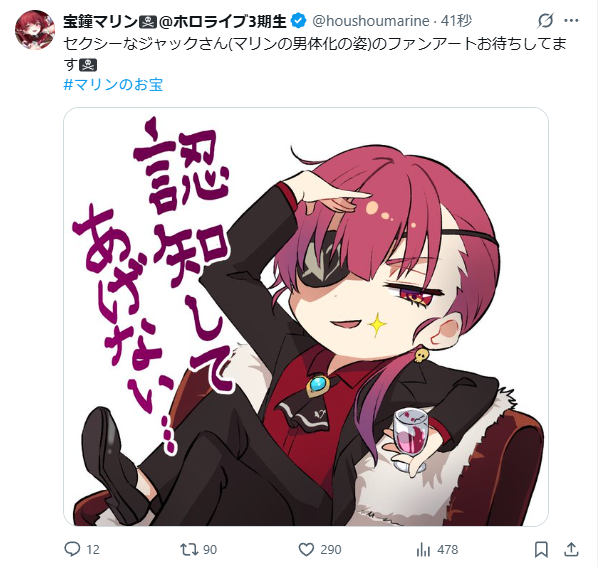The image size is (598, 567).
Task: Open the three-dot more options menu
Action: click(x=571, y=21)
